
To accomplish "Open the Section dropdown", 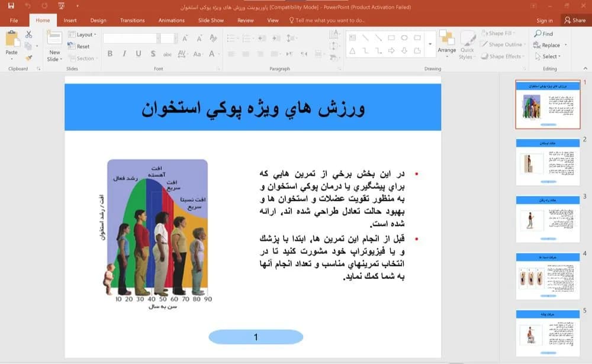I will [83, 58].
